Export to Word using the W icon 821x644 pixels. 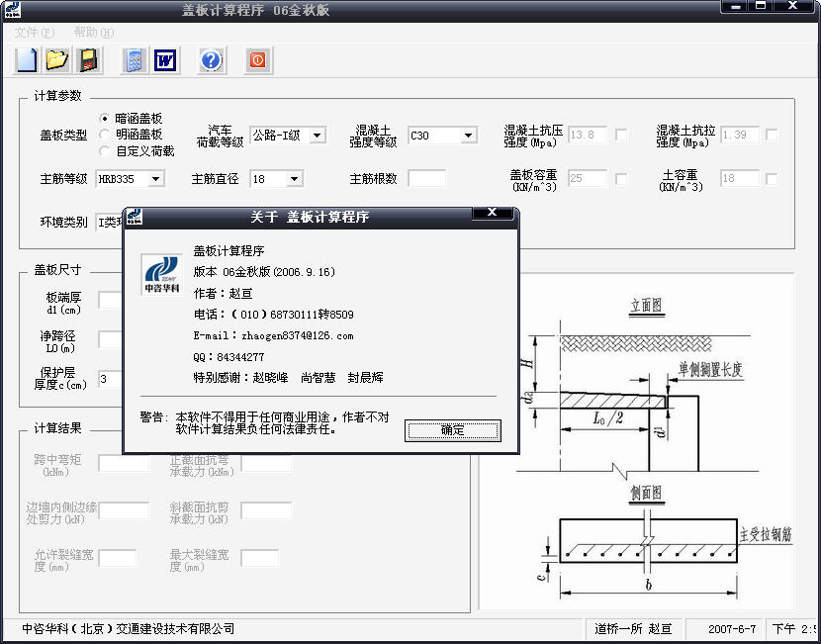click(x=165, y=60)
